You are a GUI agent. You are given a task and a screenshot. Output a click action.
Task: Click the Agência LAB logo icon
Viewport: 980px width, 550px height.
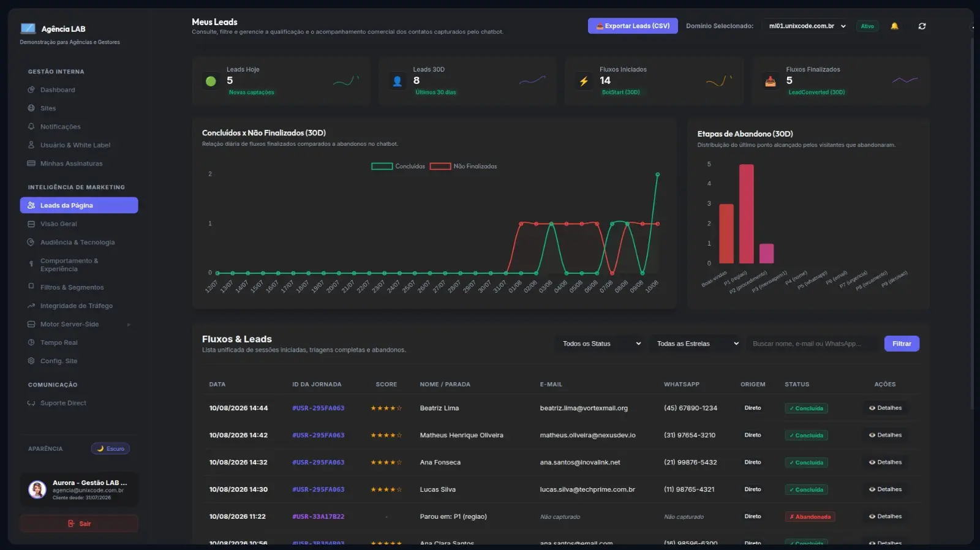tap(28, 28)
